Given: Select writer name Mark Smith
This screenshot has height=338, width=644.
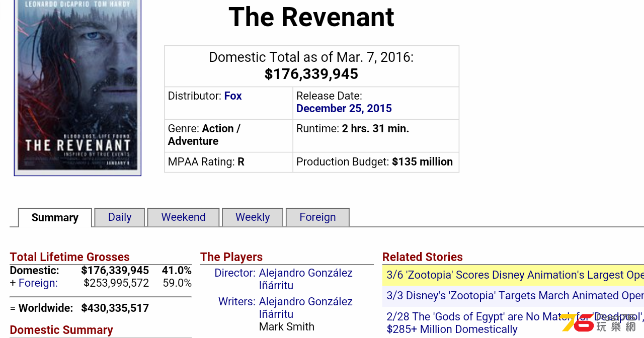Looking at the screenshot, I should tap(287, 327).
